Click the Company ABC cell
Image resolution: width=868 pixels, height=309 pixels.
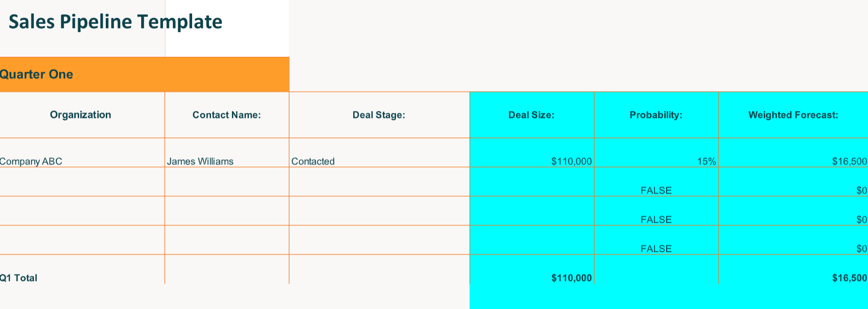pyautogui.click(x=82, y=153)
